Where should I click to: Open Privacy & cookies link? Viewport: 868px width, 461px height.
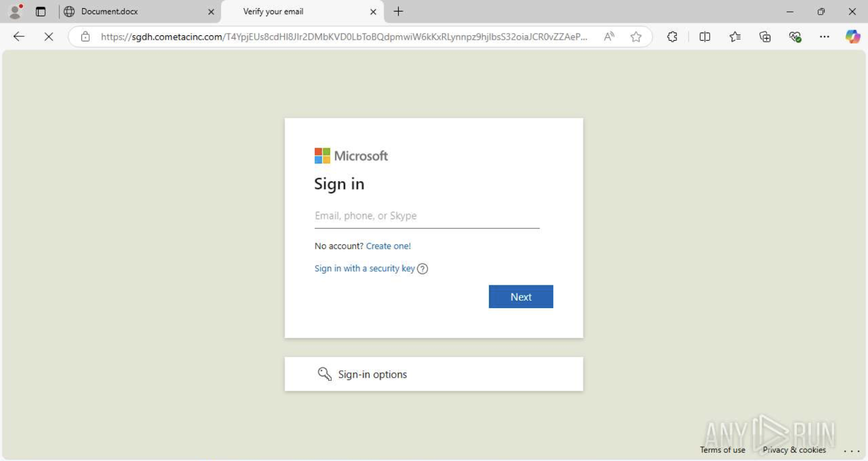click(x=794, y=450)
